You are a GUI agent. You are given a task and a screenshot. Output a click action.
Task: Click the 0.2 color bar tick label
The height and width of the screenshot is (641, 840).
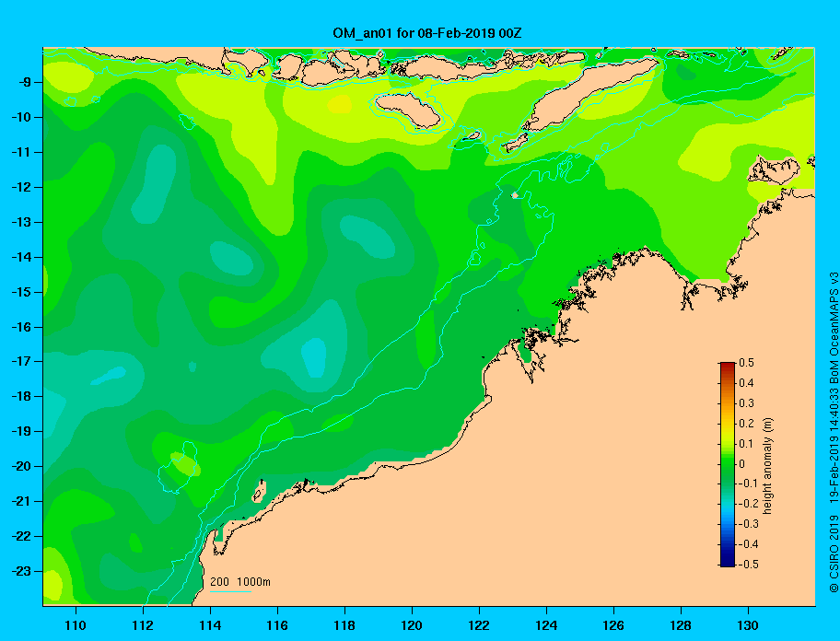(x=746, y=424)
